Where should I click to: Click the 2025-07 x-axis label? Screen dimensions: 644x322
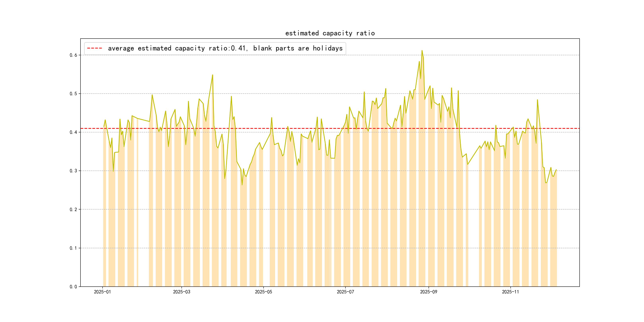click(345, 292)
